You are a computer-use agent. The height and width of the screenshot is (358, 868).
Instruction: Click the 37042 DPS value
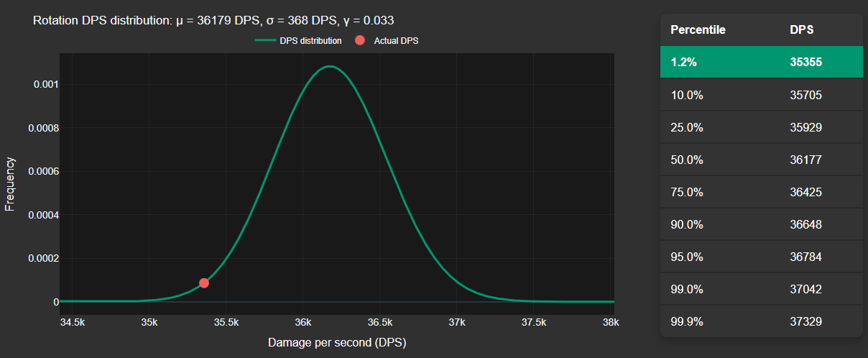[x=805, y=289]
